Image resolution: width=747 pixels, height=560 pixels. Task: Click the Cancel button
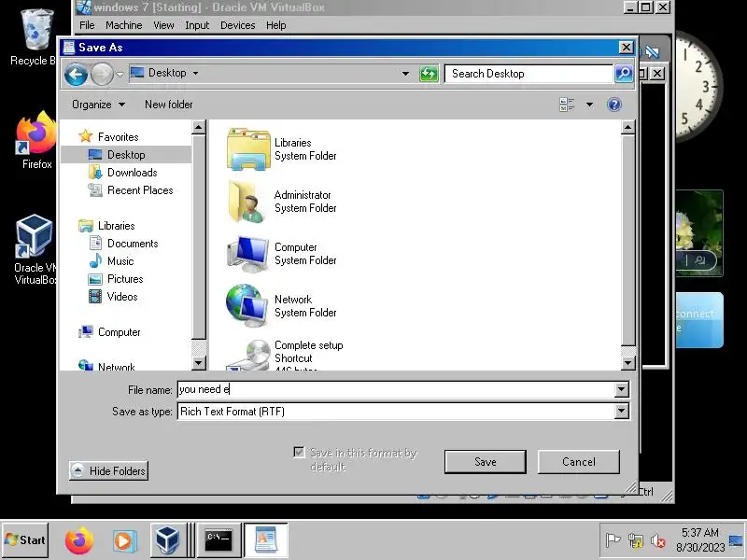[x=578, y=462]
